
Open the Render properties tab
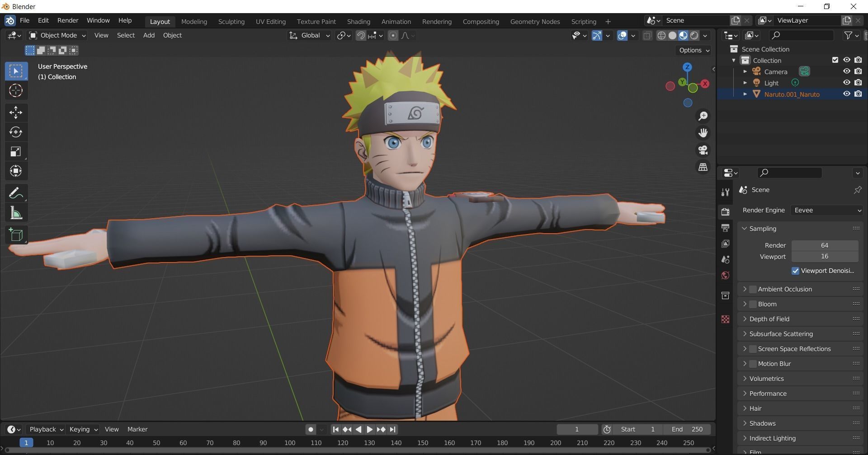(x=726, y=211)
